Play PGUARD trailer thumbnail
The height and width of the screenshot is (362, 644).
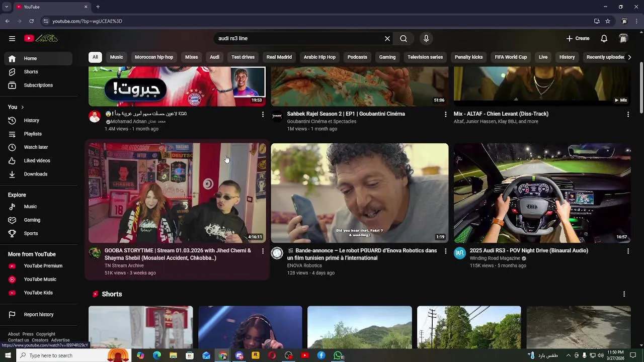[x=360, y=193]
